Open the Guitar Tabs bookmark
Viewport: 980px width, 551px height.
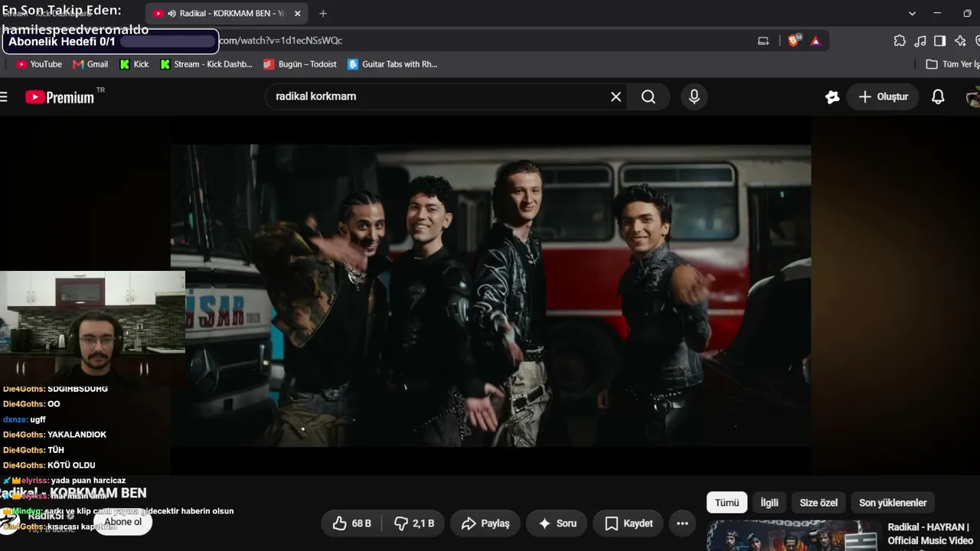[x=393, y=64]
